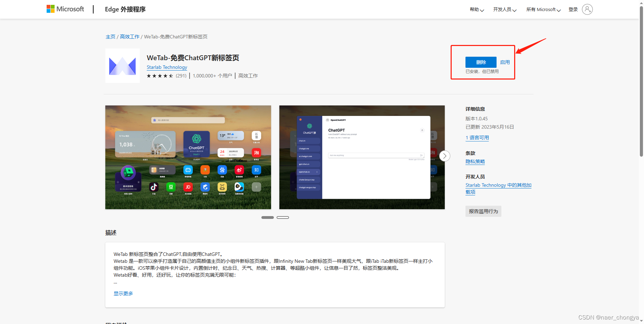Click the page vertical scrollbar
The width and height of the screenshot is (644, 324).
(x=641, y=81)
